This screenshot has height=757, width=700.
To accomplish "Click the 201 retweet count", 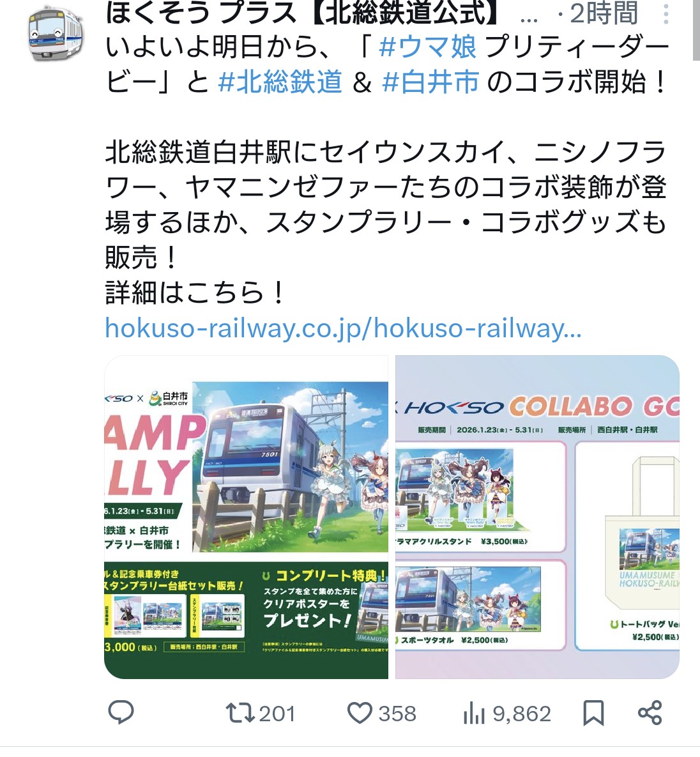I will click(277, 714).
